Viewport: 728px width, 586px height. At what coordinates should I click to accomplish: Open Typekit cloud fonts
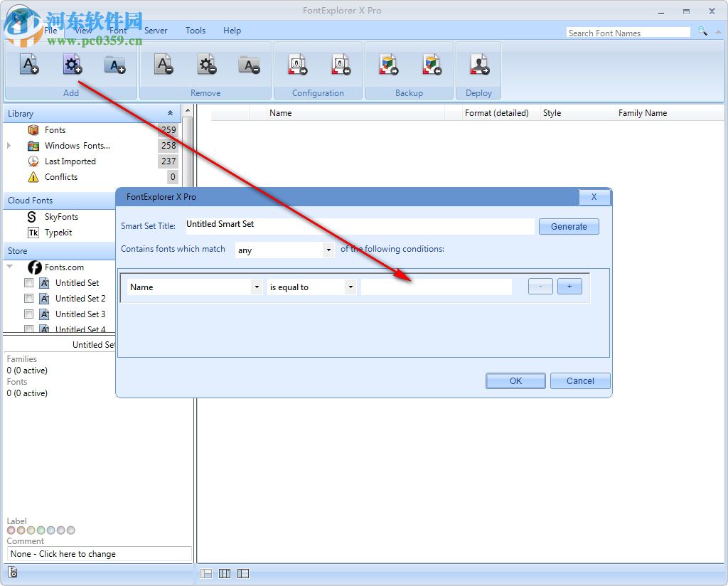click(58, 233)
